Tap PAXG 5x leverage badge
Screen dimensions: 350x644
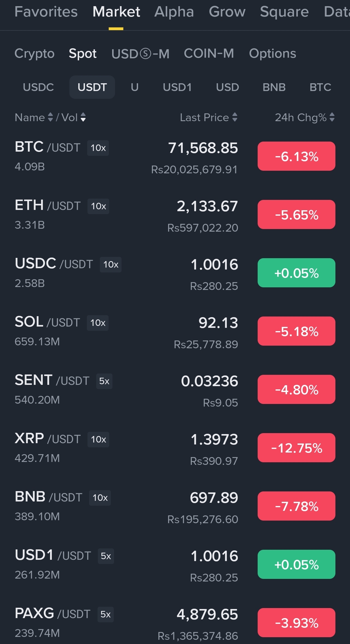click(105, 615)
